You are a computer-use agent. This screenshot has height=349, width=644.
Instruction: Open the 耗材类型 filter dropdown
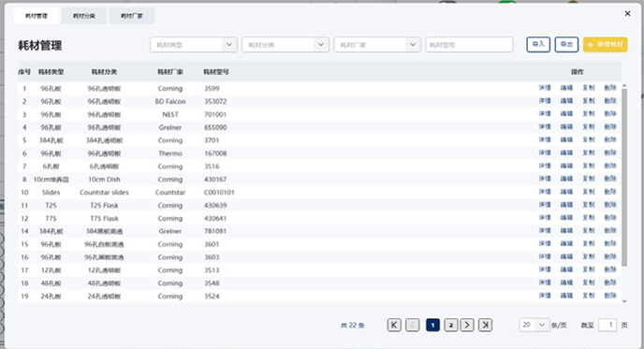click(x=194, y=45)
